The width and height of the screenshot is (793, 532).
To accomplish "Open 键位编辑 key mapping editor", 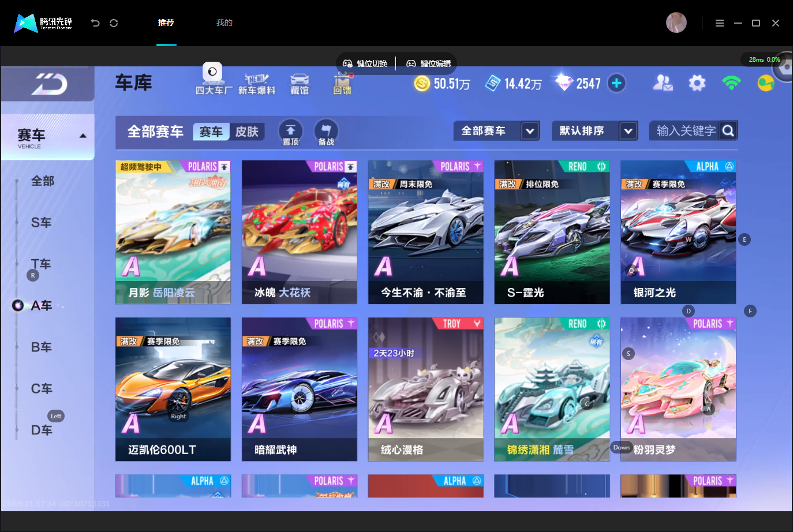I will (x=429, y=63).
